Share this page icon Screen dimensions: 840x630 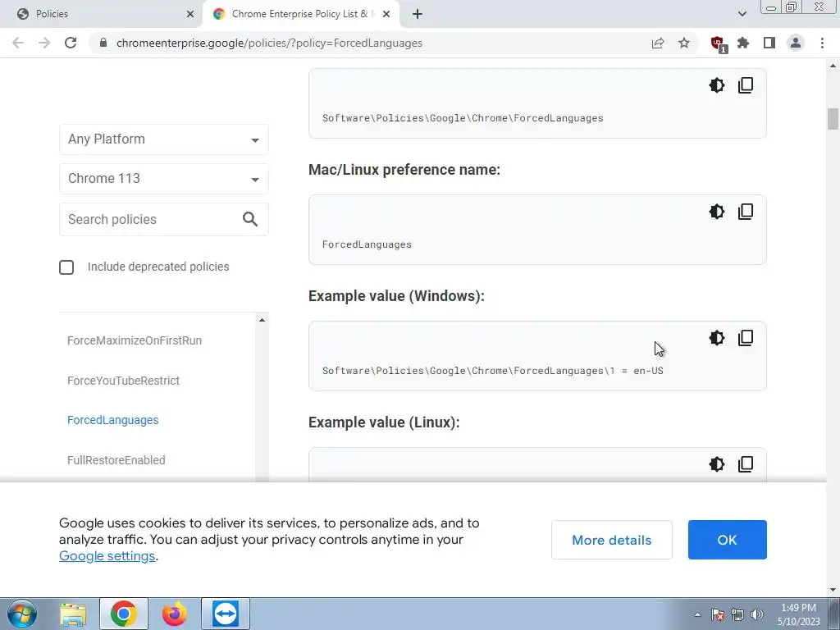click(658, 43)
